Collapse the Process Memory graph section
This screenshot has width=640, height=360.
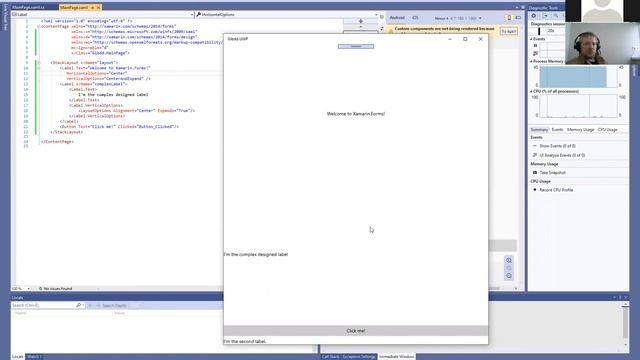click(x=531, y=61)
